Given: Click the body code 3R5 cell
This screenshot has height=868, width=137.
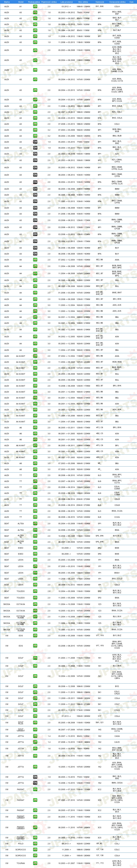Looking at the screenshot, I should [100, 554].
